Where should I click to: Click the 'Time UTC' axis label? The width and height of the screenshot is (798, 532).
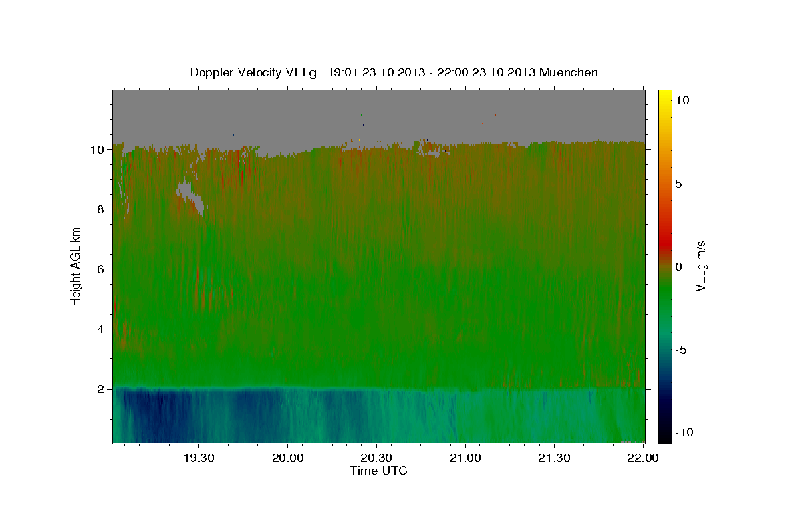378,470
